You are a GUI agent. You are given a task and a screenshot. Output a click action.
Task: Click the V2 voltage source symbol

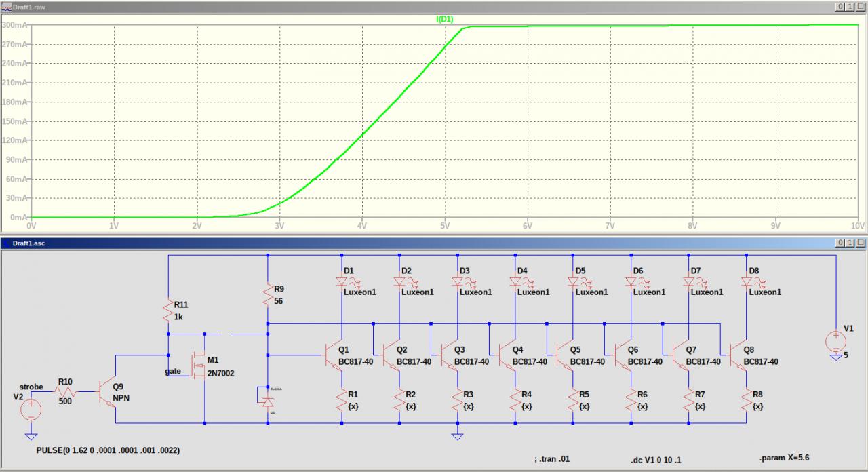point(31,409)
